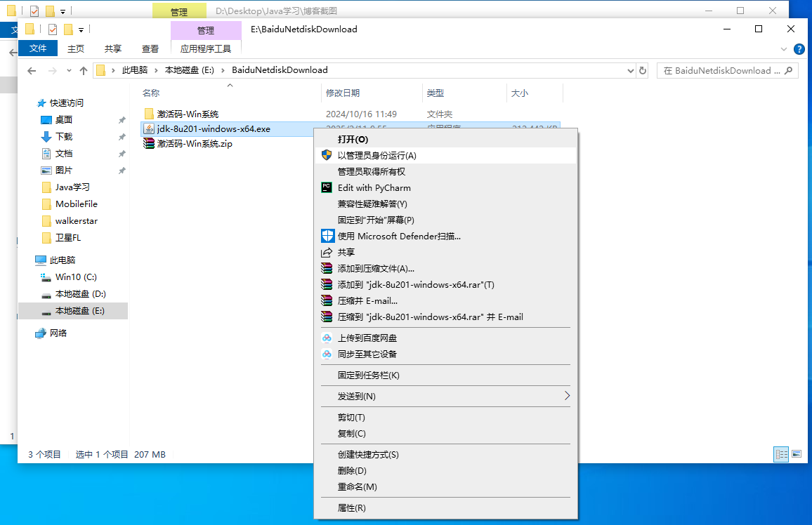812x525 pixels.
Task: Click the folder icon of 激活码-Win系统
Action: tap(149, 114)
